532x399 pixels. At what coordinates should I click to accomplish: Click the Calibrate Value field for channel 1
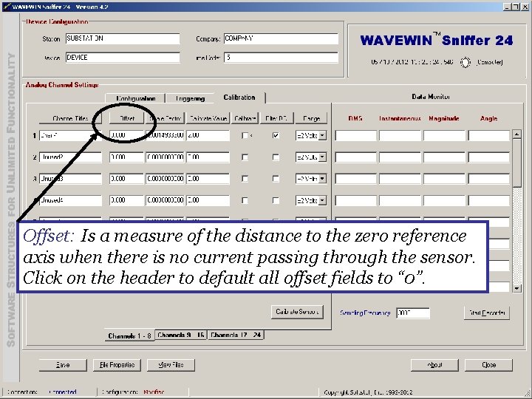coord(208,135)
